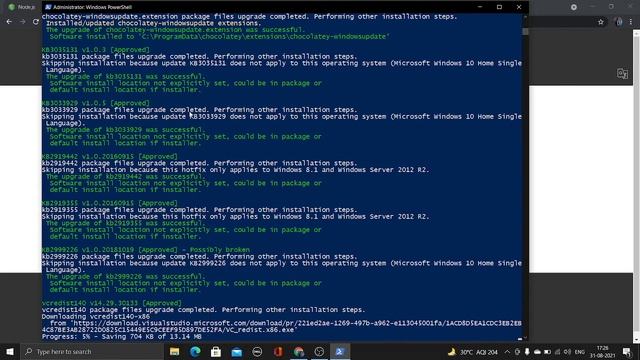Click the Translate icon in Chrome page
The image size is (640, 360).
(622, 74)
